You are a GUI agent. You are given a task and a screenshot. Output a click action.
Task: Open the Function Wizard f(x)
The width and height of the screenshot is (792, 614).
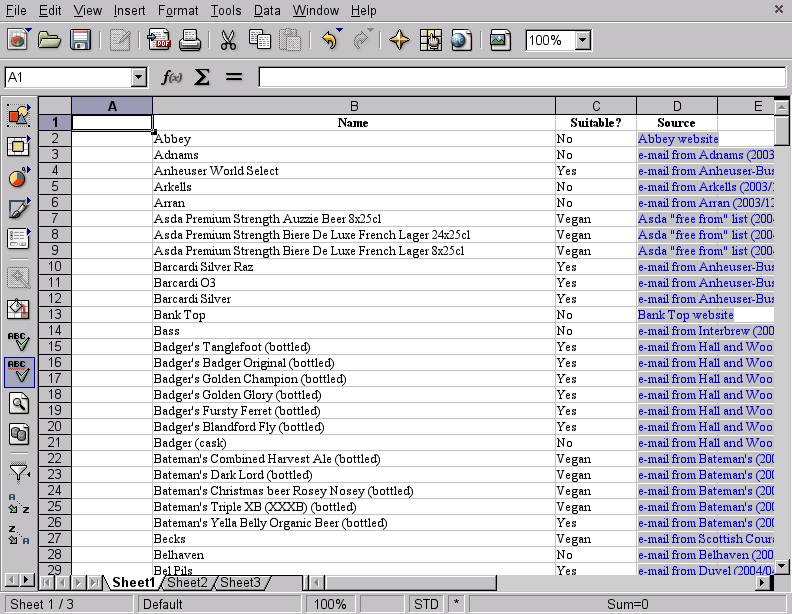point(171,77)
